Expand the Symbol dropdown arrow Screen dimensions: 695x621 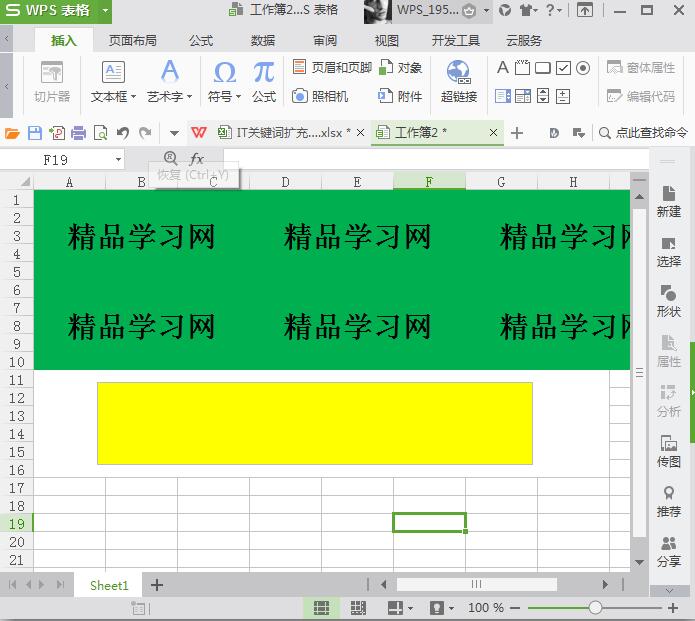238,97
